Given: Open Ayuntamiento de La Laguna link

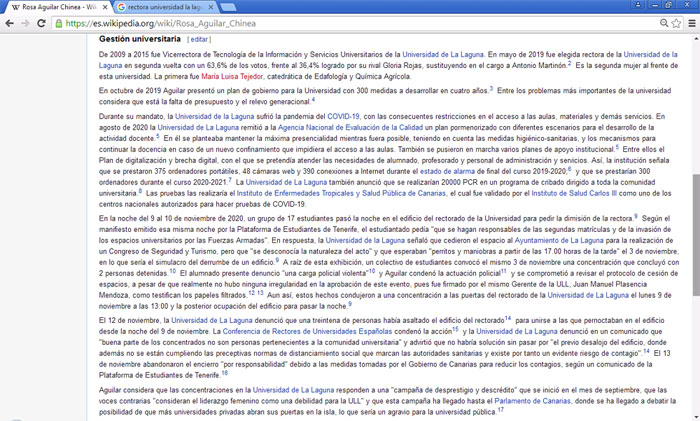Looking at the screenshot, I should (559, 241).
